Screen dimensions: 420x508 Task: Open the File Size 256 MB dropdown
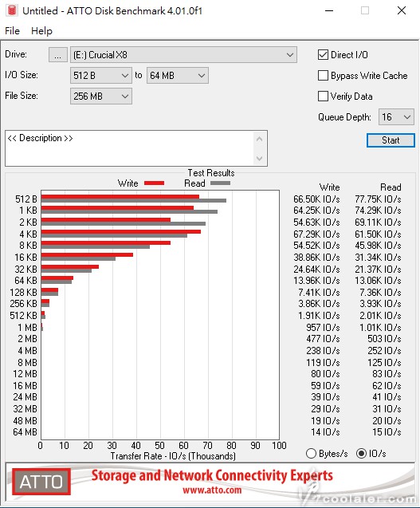tap(100, 96)
